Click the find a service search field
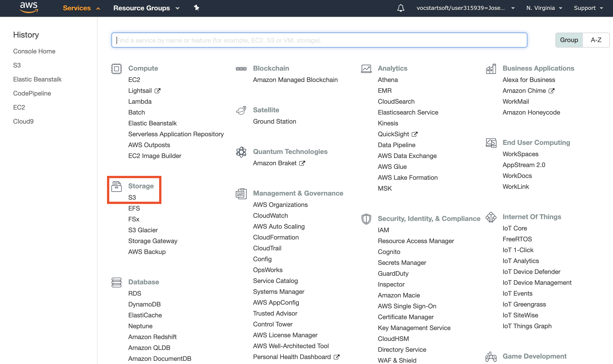This screenshot has height=364, width=613. tap(319, 40)
